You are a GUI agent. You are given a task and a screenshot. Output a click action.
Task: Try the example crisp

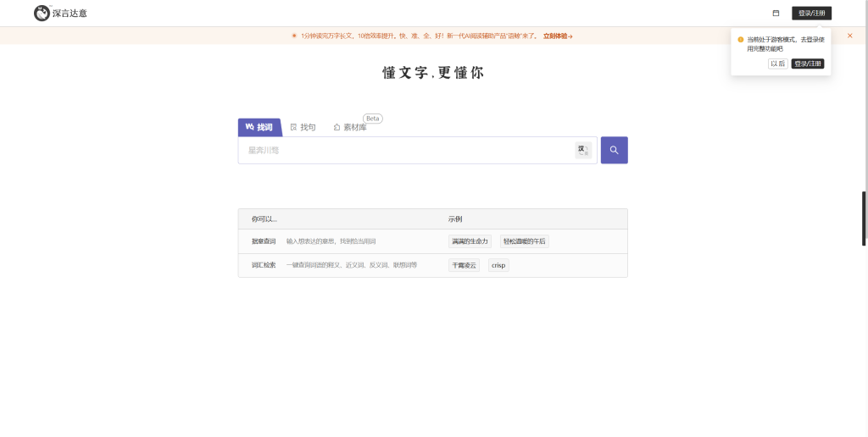point(498,265)
